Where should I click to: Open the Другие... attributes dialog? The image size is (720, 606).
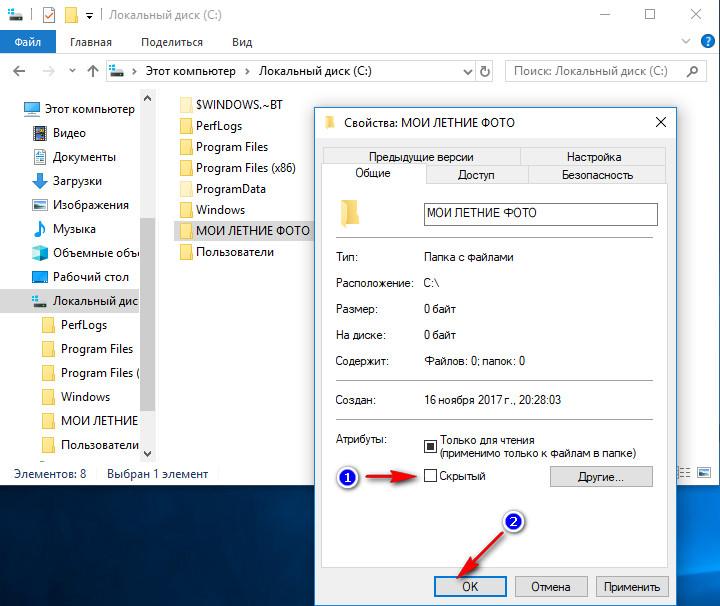pos(601,477)
